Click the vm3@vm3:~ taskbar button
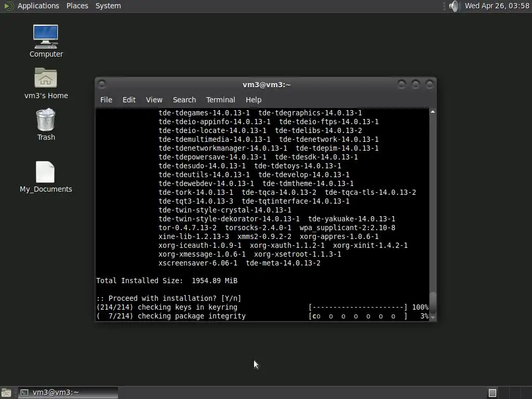The height and width of the screenshot is (399, 532). pos(68,393)
